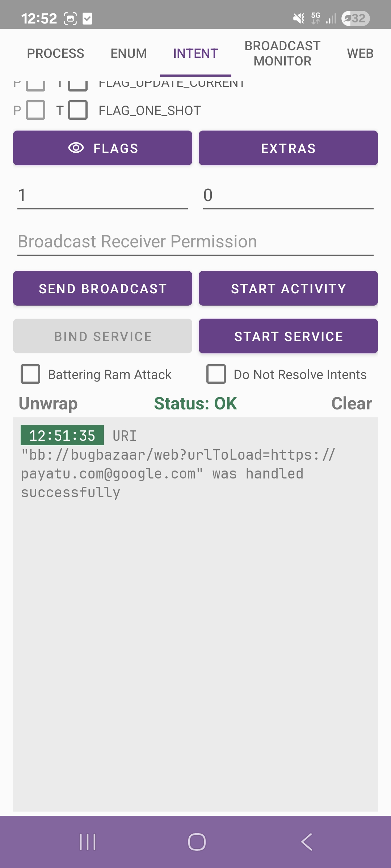The width and height of the screenshot is (391, 868).
Task: Check the Do Not Resolve Intents box
Action: pos(216,374)
